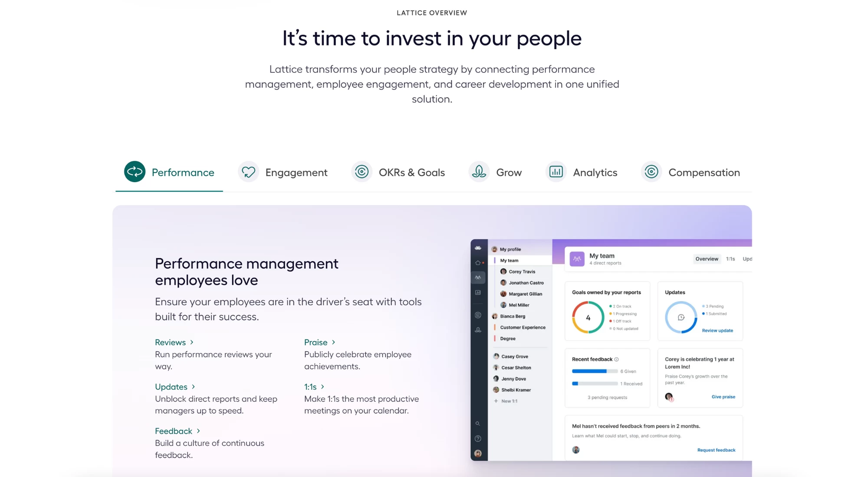Toggle Overview in My team panel
The width and height of the screenshot is (868, 477).
(707, 258)
